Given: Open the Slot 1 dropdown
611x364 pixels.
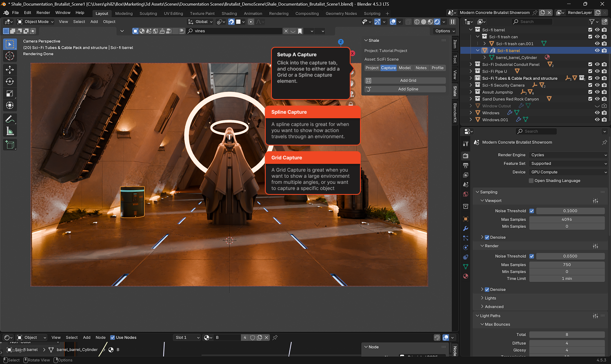Looking at the screenshot, I should [x=187, y=338].
